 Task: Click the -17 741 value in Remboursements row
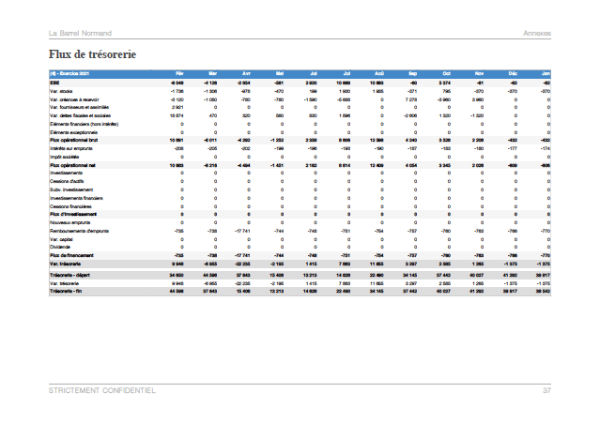coord(243,231)
